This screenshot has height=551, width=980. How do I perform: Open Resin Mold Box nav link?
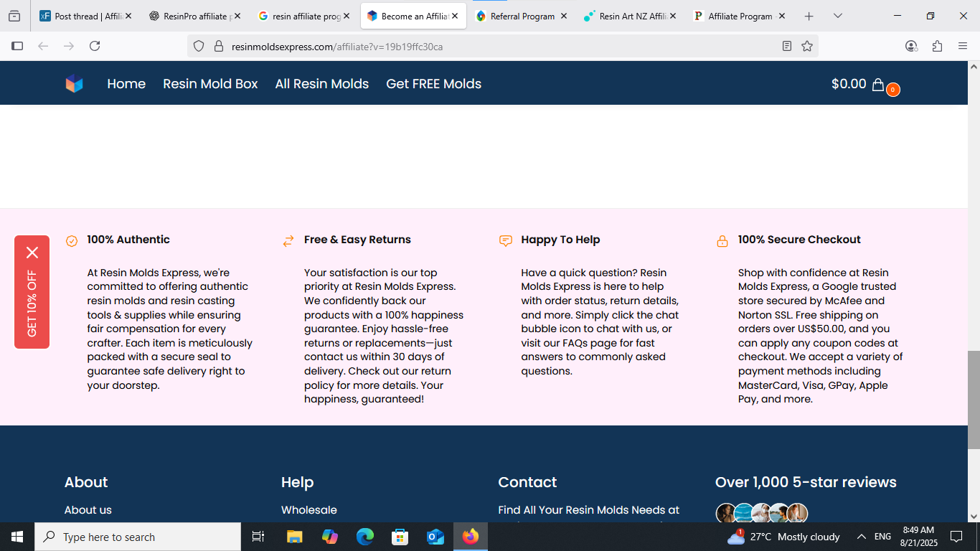click(210, 84)
